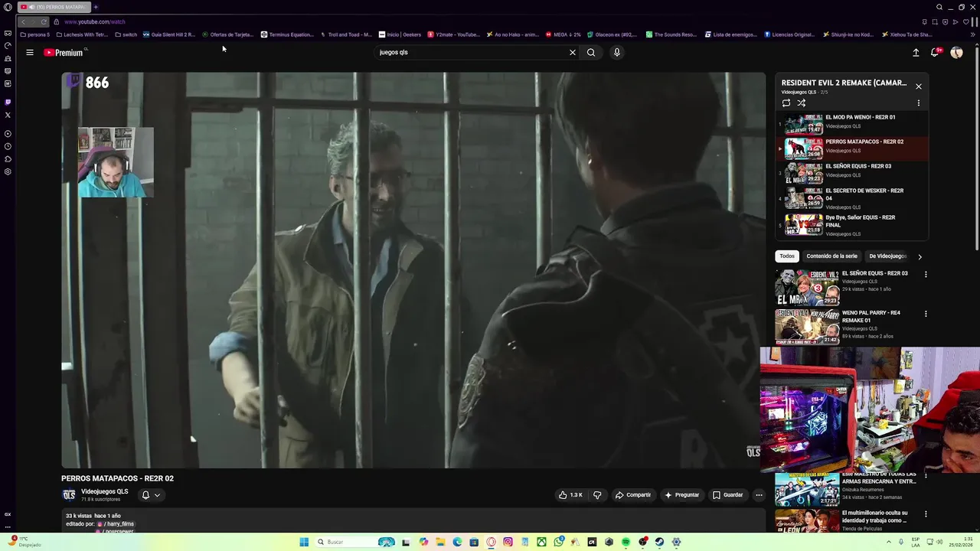Image resolution: width=980 pixels, height=551 pixels.
Task: Open the Create upload icon
Action: (x=916, y=53)
